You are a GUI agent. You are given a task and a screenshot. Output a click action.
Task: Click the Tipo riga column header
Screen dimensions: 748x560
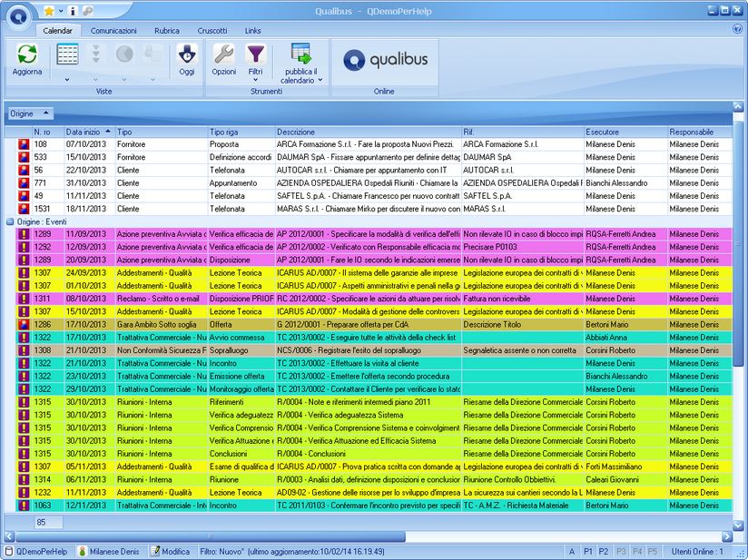(x=241, y=132)
